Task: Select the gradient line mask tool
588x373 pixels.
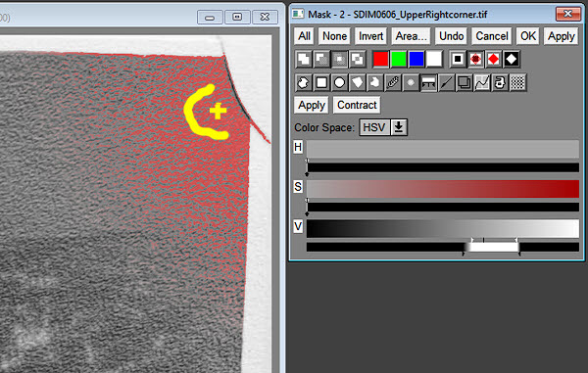Action: pyautogui.click(x=446, y=83)
